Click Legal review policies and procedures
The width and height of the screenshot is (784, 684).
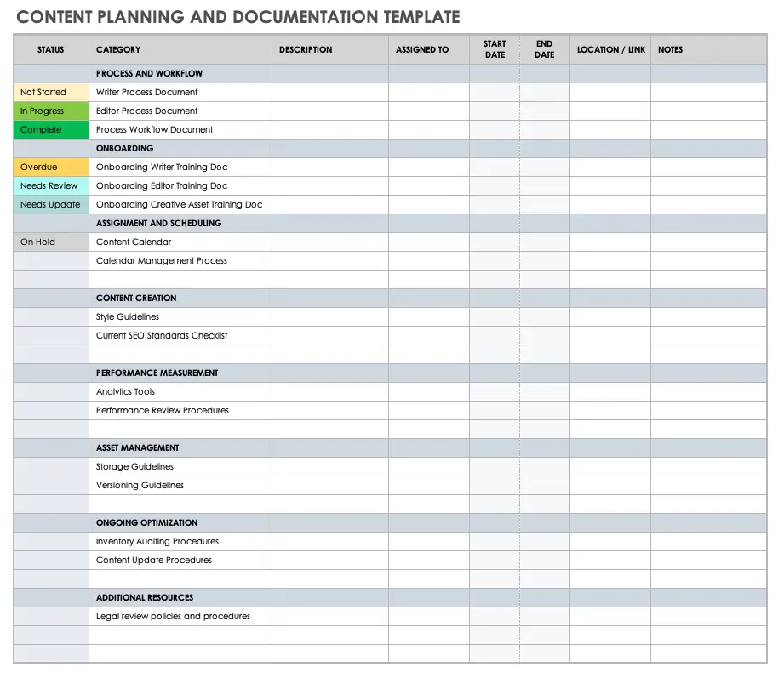(180, 617)
